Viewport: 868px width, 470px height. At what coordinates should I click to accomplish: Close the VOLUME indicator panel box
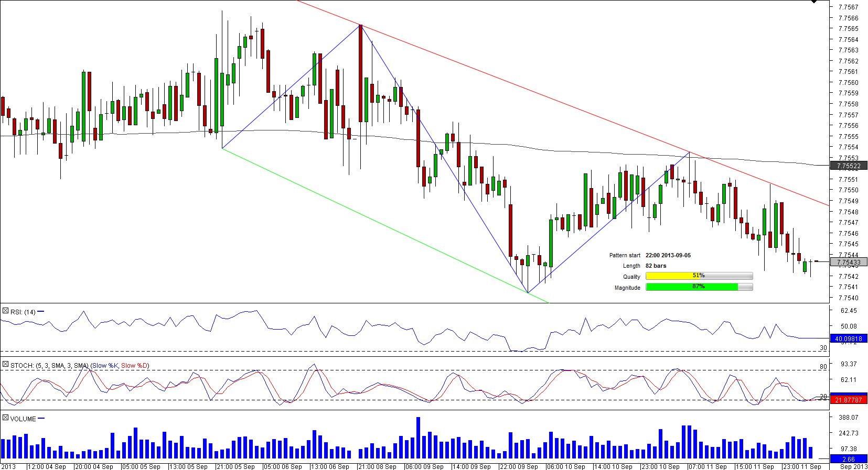pos(5,418)
